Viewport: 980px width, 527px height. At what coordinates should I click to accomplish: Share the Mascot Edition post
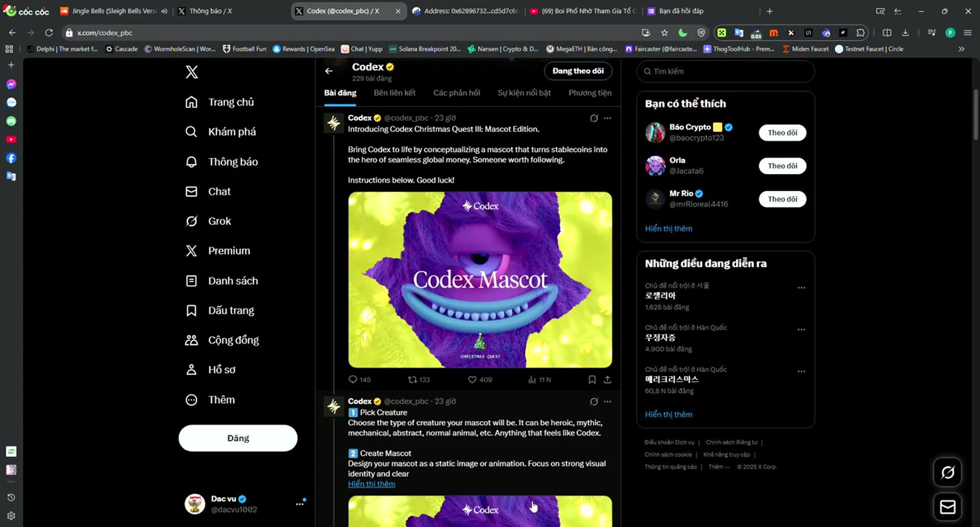(607, 380)
